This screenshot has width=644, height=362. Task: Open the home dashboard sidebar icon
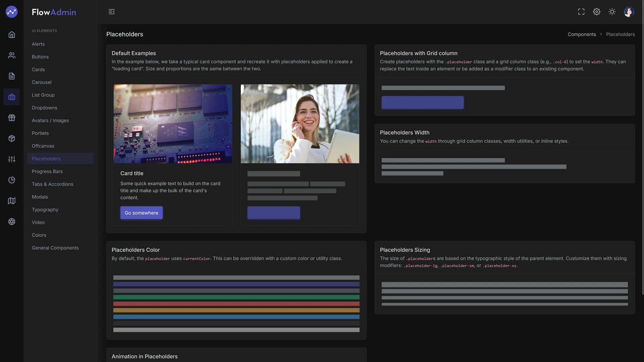coord(12,35)
